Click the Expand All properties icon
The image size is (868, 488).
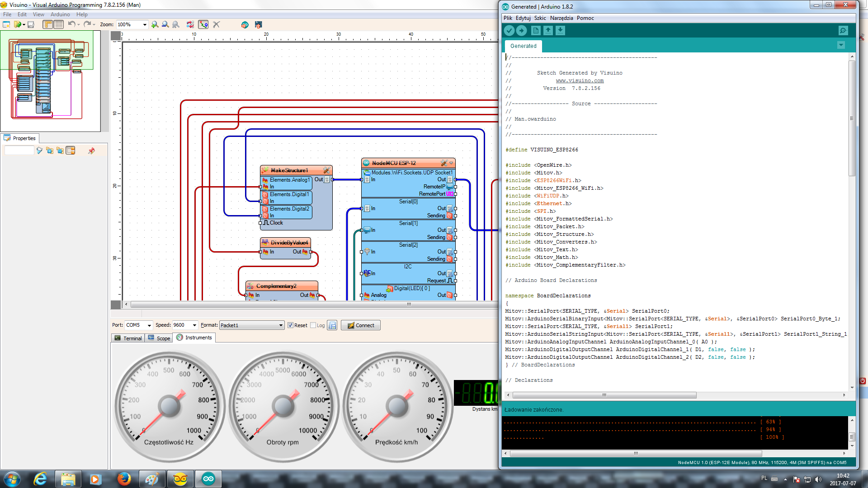[x=50, y=150]
